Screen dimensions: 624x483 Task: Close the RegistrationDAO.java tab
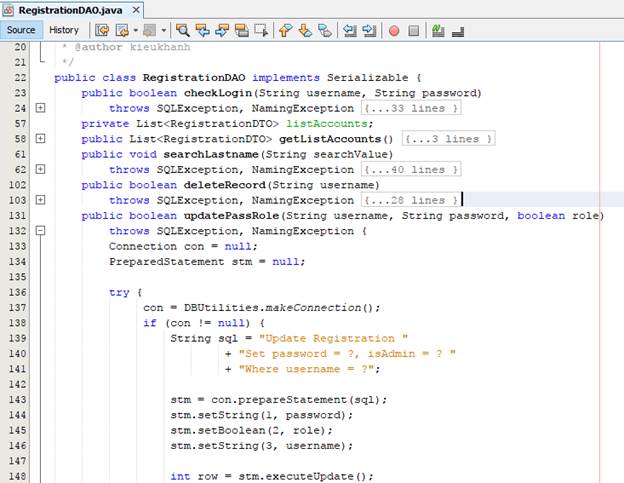[136, 10]
